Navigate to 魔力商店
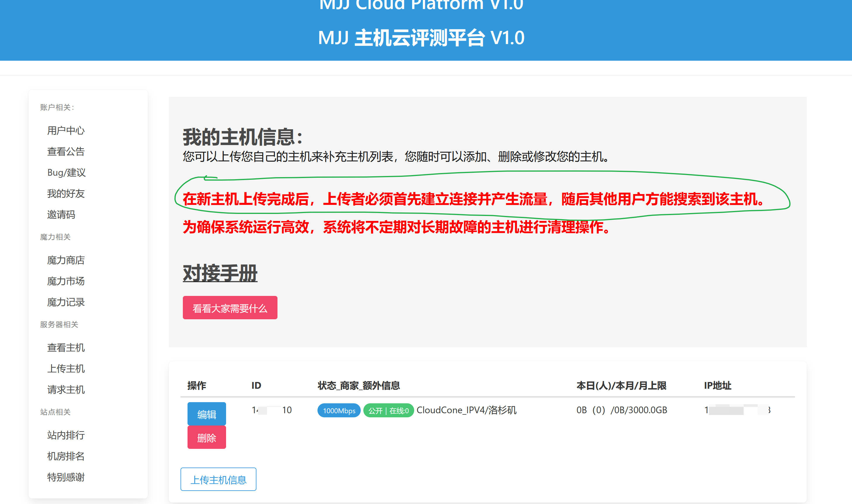The width and height of the screenshot is (852, 504). tap(66, 260)
